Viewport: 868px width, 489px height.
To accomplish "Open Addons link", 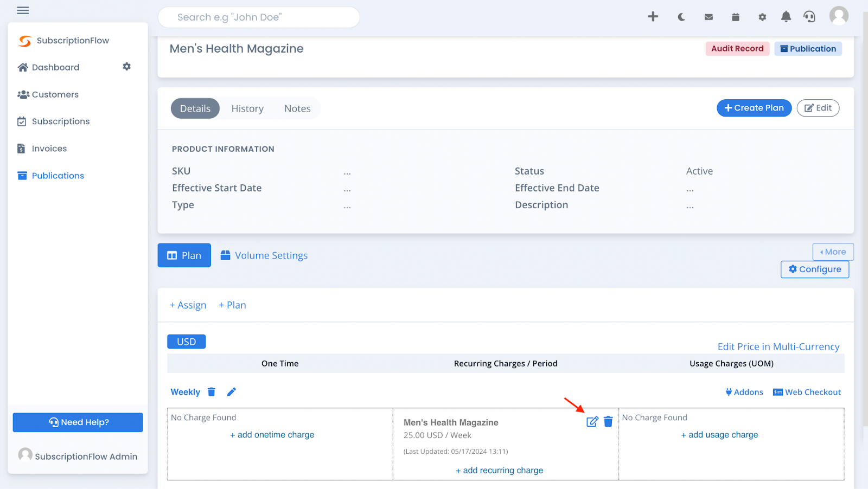I will [x=744, y=392].
